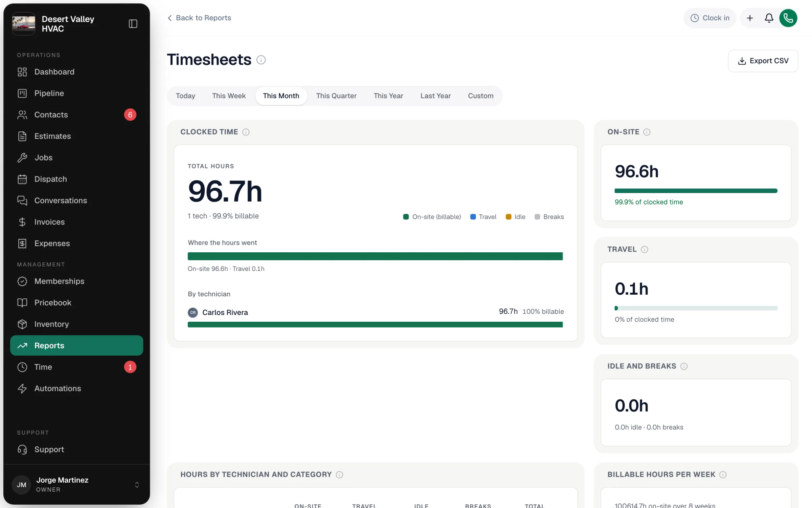Switch to This Year tab
The height and width of the screenshot is (508, 812).
[388, 96]
